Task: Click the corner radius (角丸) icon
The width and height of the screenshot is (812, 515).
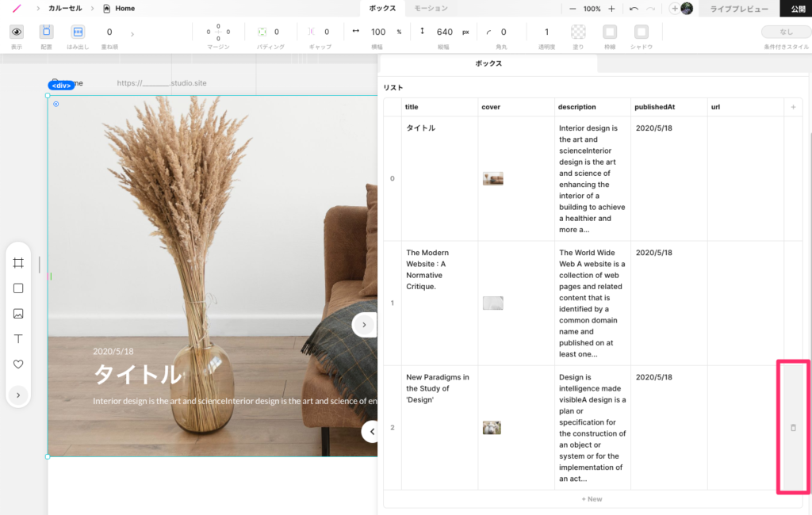Action: pyautogui.click(x=488, y=32)
